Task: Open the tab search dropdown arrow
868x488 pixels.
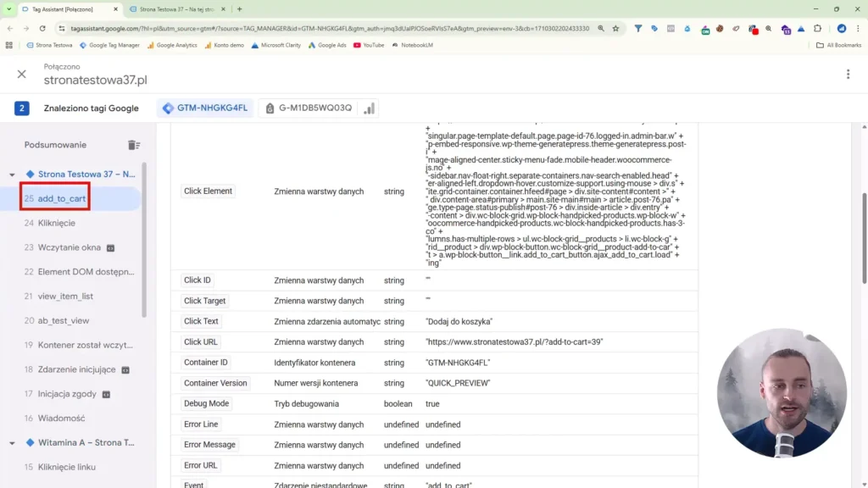Action: click(x=8, y=9)
